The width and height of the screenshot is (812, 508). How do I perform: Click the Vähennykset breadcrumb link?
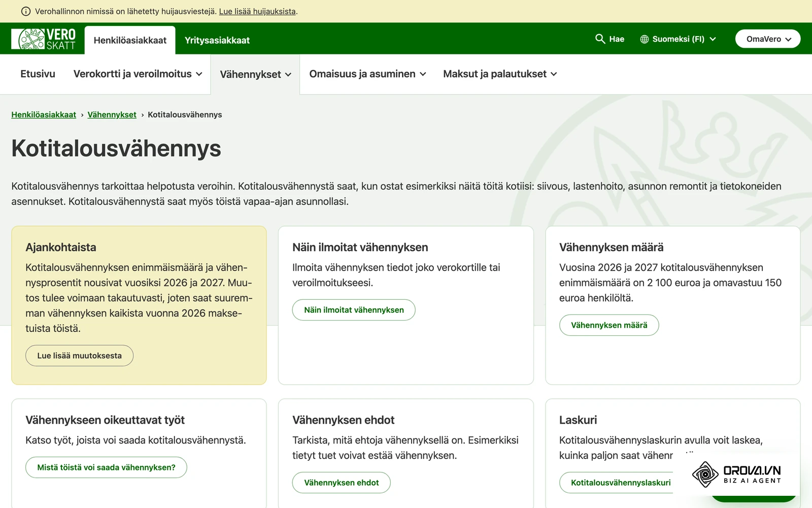[x=112, y=115]
